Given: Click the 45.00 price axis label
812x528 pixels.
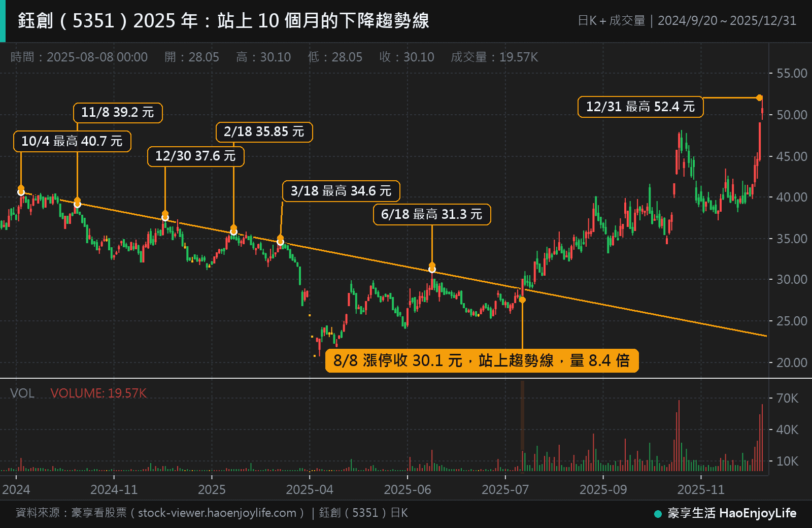Looking at the screenshot, I should click(792, 156).
